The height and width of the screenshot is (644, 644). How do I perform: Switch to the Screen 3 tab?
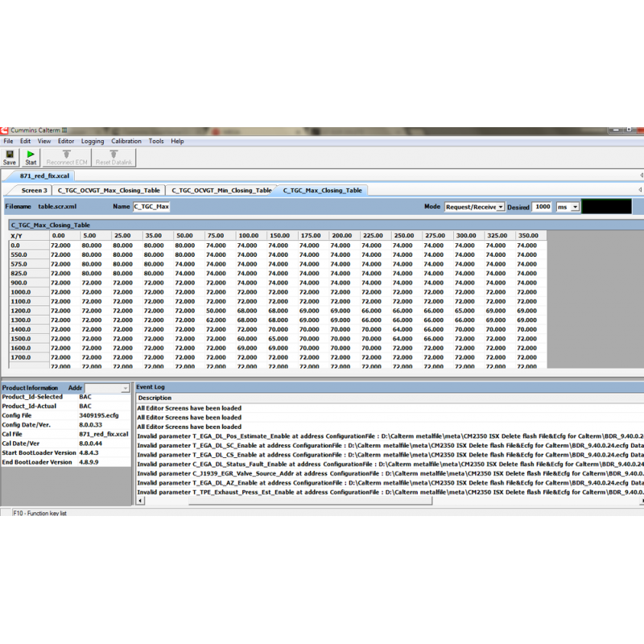tap(34, 191)
